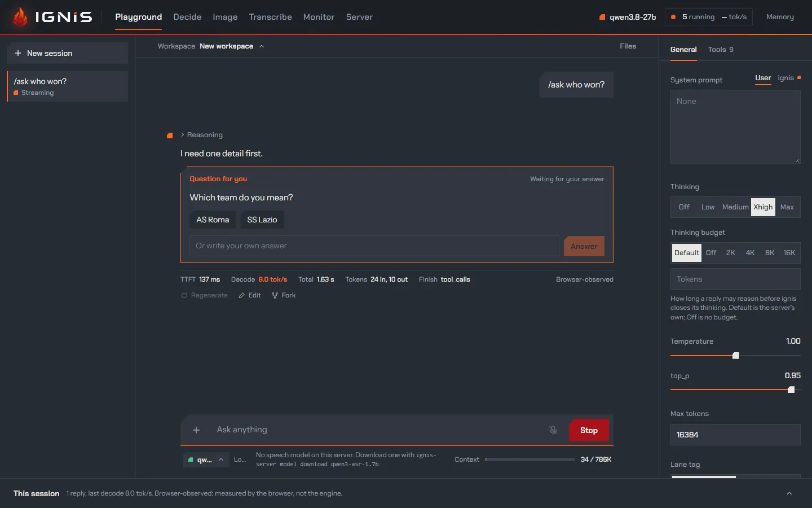812x508 pixels.
Task: Open the New workspace dropdown
Action: [x=231, y=46]
